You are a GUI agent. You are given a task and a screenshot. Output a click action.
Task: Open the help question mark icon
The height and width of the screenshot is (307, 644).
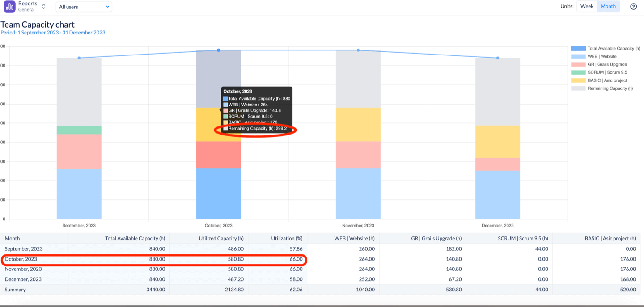633,6
